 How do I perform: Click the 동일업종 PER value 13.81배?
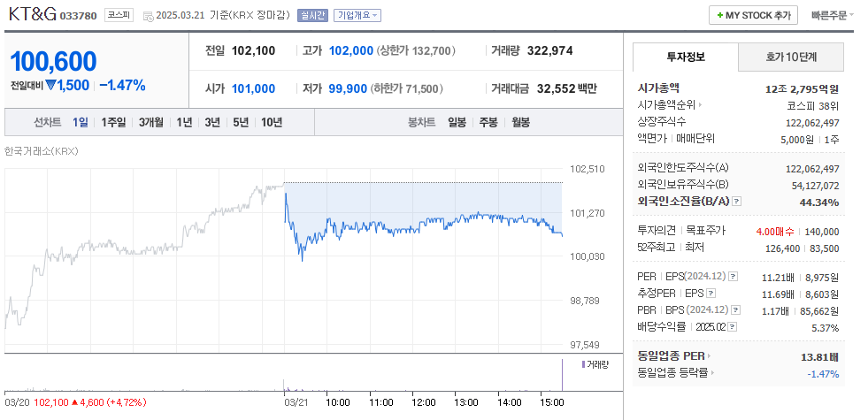pos(820,357)
